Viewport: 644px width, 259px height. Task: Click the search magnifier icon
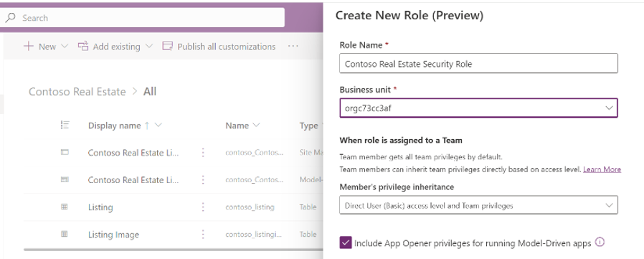11,18
